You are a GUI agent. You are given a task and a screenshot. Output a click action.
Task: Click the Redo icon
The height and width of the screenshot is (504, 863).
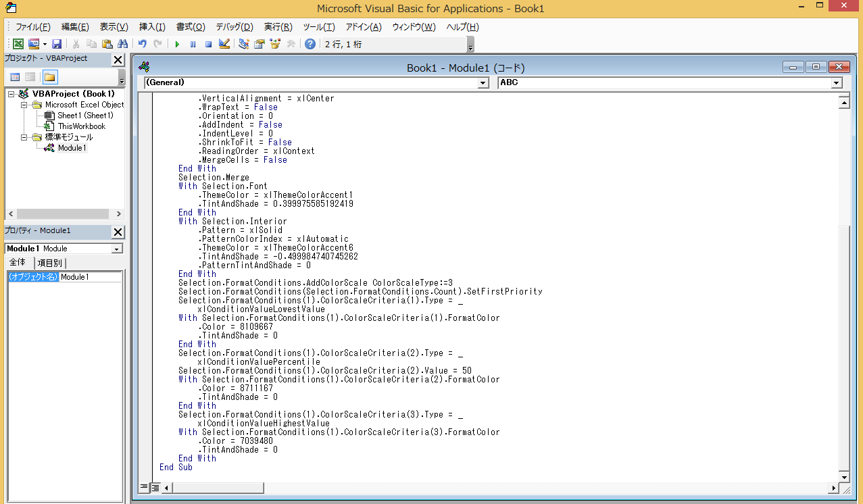point(157,44)
